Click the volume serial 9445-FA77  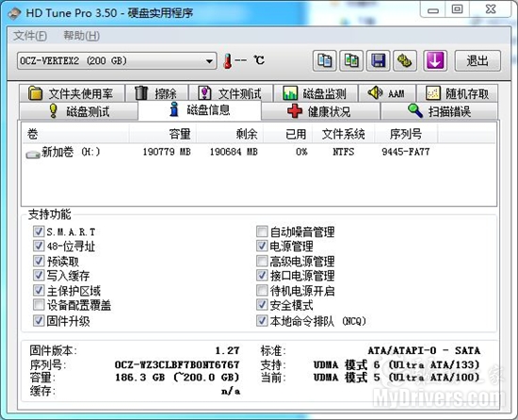click(406, 152)
